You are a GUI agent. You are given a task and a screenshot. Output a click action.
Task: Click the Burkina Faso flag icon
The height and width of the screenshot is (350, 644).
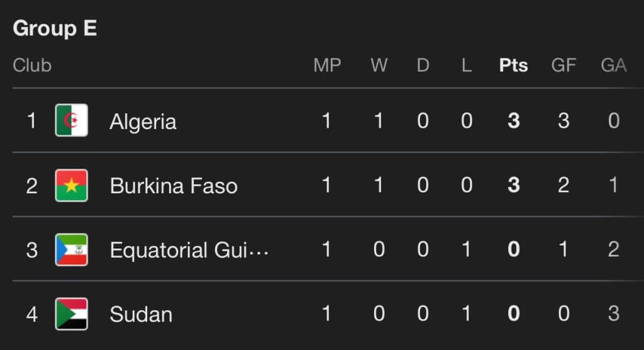coord(71,186)
